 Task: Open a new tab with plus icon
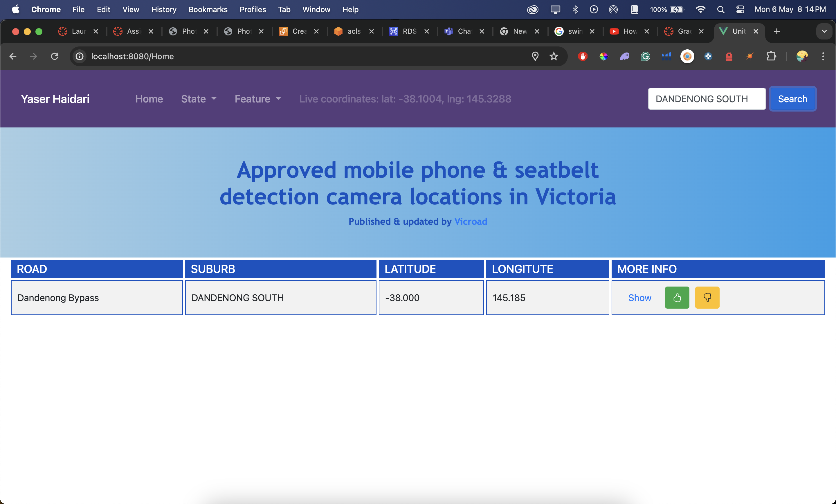[776, 31]
